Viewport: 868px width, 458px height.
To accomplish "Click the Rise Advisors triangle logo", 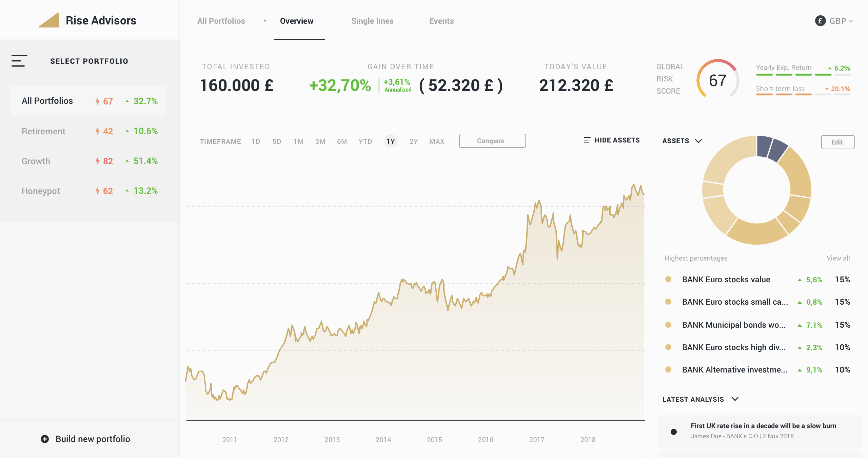I will [x=50, y=20].
